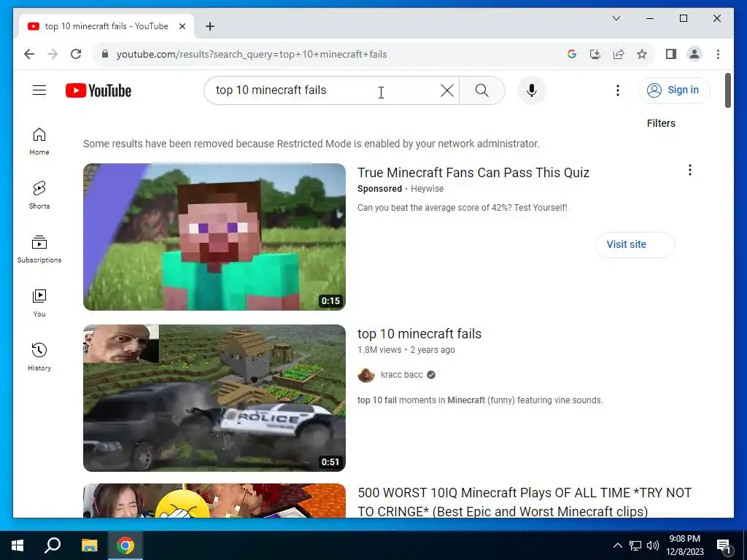Reload the page
The image size is (747, 560).
pyautogui.click(x=76, y=54)
